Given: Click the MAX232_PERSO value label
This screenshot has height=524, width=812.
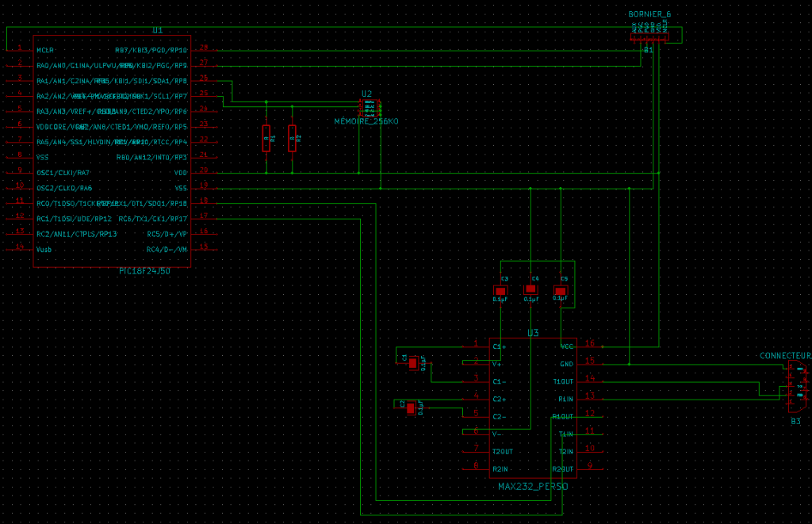Looking at the screenshot, I should tap(533, 486).
